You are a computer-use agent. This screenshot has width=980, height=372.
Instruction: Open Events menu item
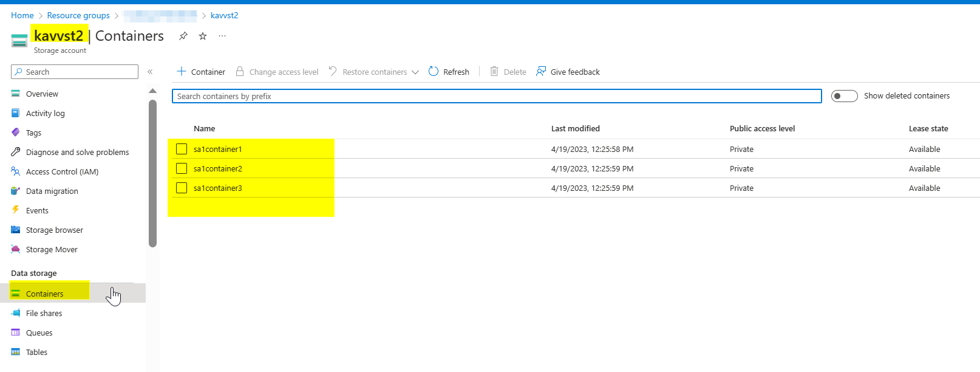click(37, 210)
